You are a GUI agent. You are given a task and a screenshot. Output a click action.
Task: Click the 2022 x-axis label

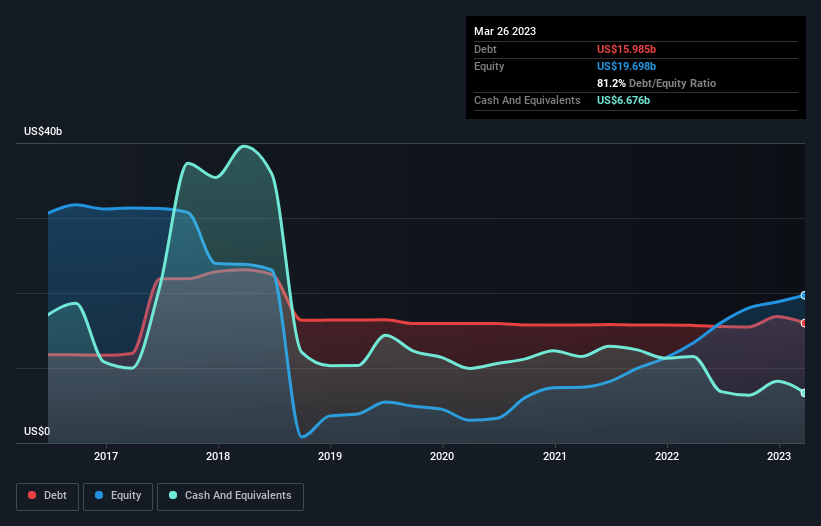(x=667, y=456)
